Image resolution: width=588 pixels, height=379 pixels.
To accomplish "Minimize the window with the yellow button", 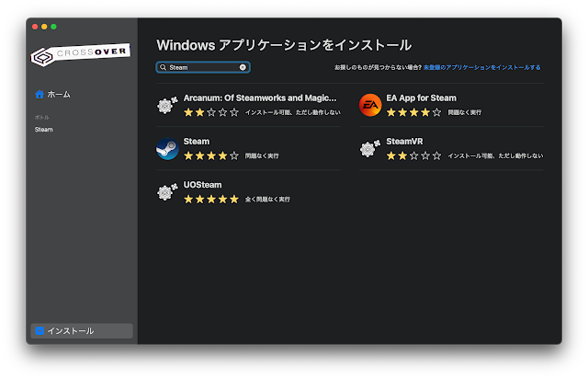I will (x=44, y=27).
